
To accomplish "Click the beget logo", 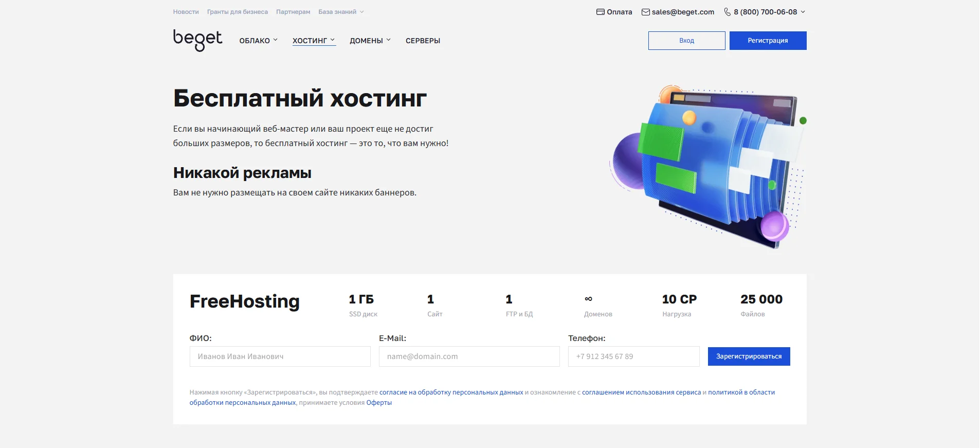I will [x=197, y=40].
